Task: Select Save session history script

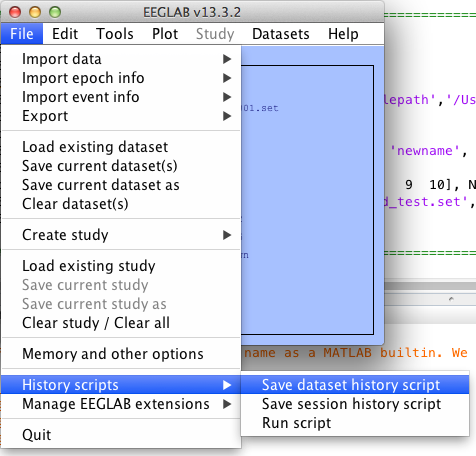Action: coord(355,404)
